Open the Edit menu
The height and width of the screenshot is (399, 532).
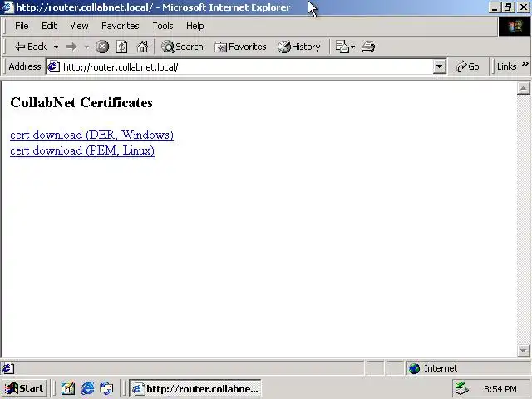tap(49, 26)
